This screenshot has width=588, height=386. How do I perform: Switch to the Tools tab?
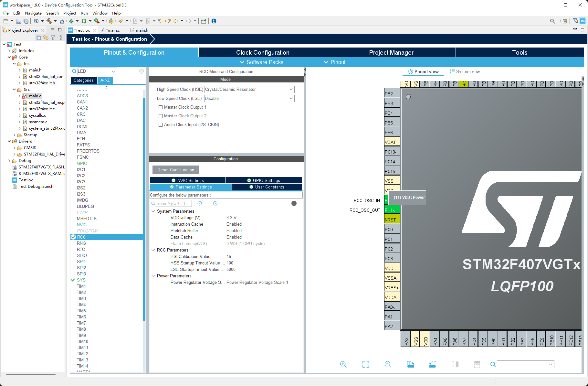coord(520,52)
